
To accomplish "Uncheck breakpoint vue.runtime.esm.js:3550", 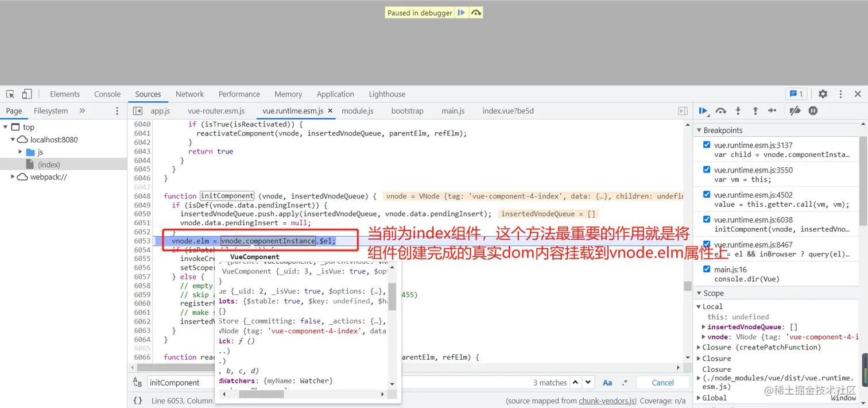I will pos(706,170).
